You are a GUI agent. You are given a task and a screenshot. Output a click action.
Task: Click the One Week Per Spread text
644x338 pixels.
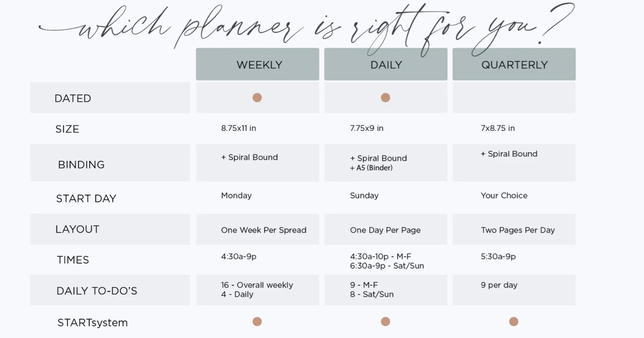264,230
